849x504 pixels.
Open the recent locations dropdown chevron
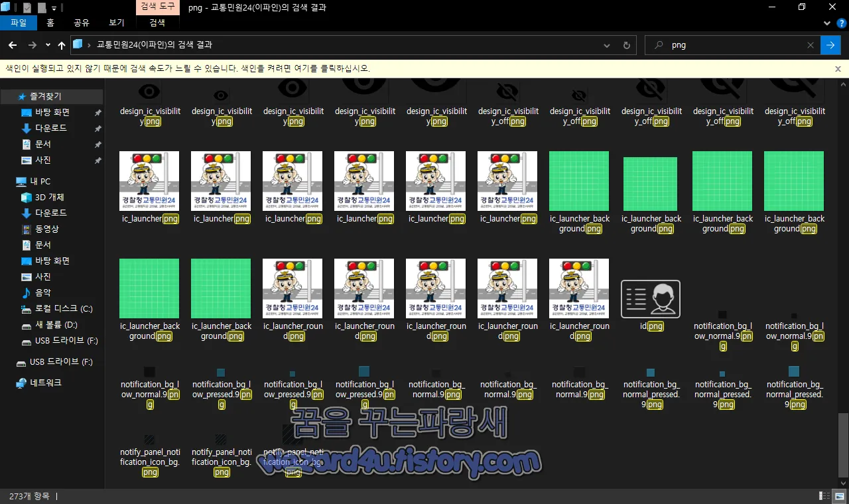48,45
